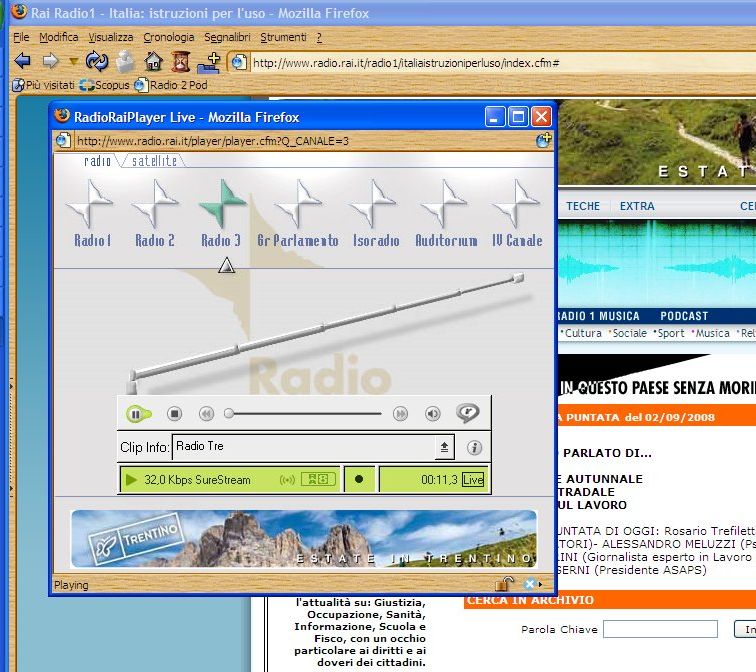Screen dimensions: 756x672
Task: Click the '32,0 Kbps SureStream' bitrate text
Action: (197, 480)
